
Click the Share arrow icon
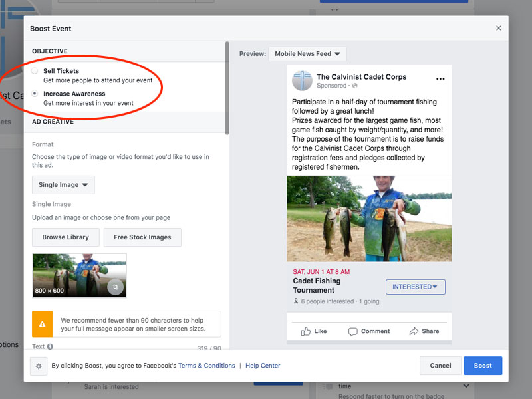coord(414,331)
